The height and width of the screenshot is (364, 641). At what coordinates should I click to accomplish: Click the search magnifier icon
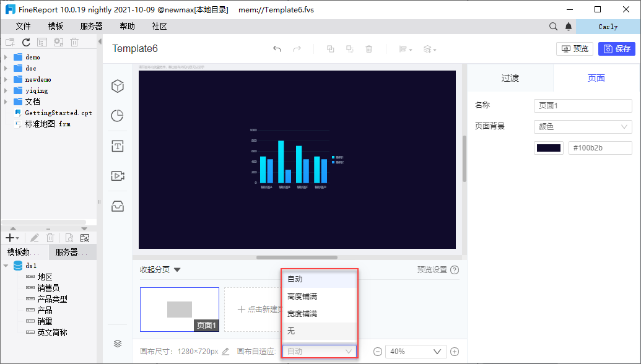(553, 27)
